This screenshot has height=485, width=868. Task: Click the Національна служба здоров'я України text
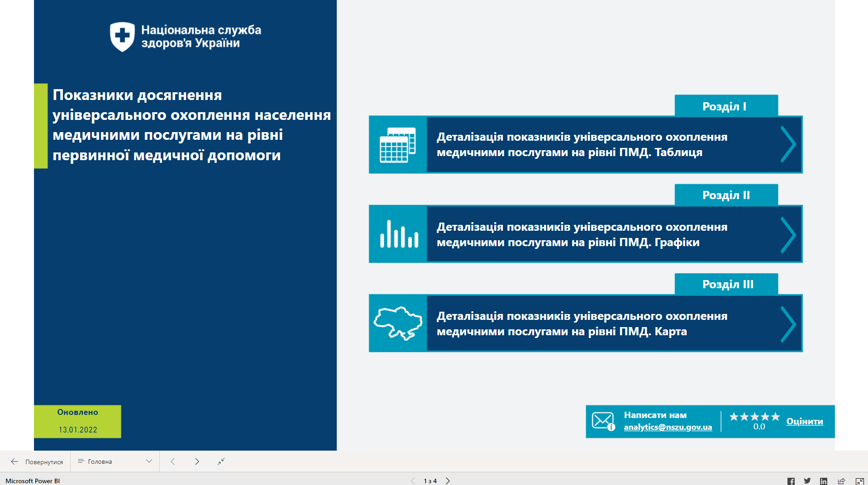point(201,37)
